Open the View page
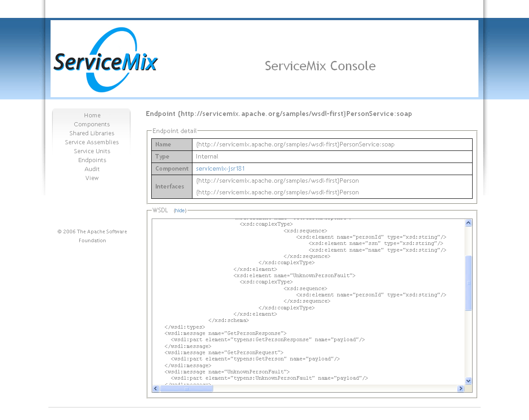Image resolution: width=529 pixels, height=420 pixels. (x=92, y=178)
